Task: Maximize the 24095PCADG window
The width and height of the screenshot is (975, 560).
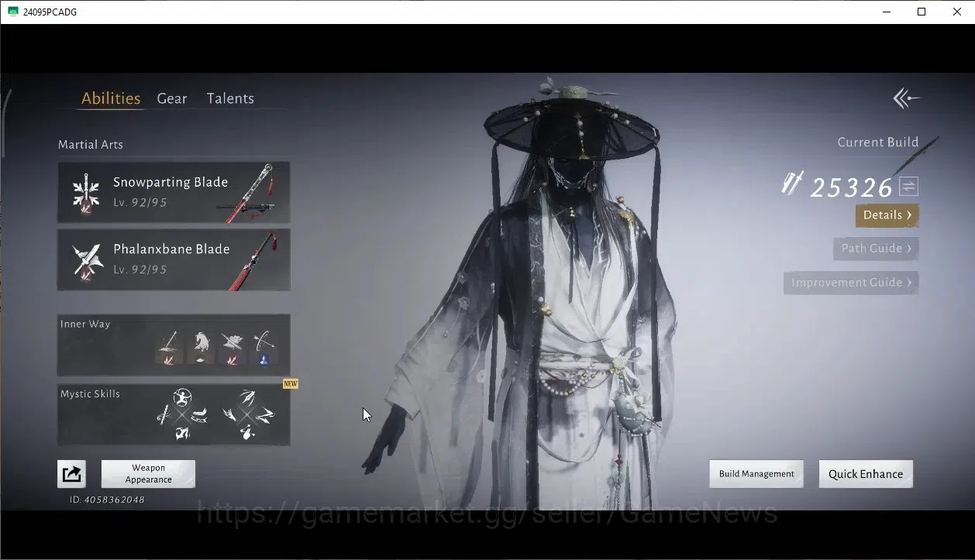Action: click(922, 12)
